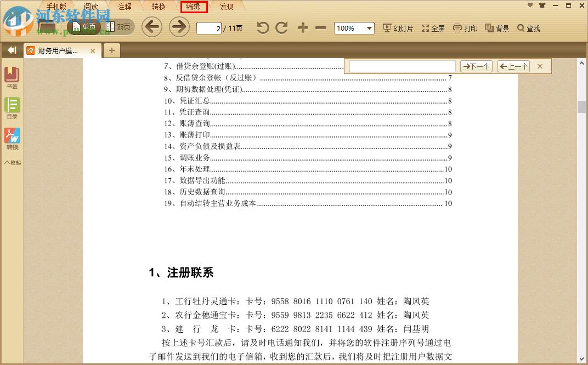Collapse the sidebar with 收起

tap(12, 162)
